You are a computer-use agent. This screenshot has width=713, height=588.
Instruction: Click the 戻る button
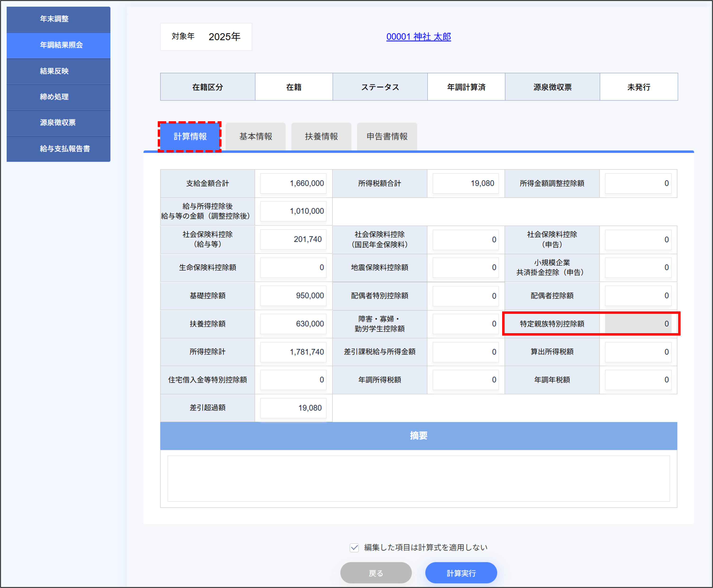pos(376,573)
